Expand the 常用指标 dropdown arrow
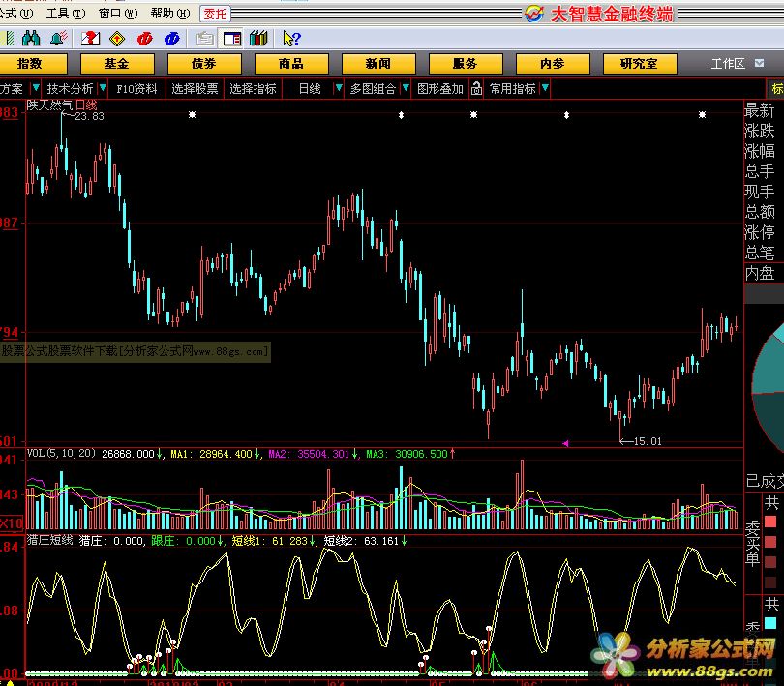The image size is (784, 686). (x=545, y=88)
